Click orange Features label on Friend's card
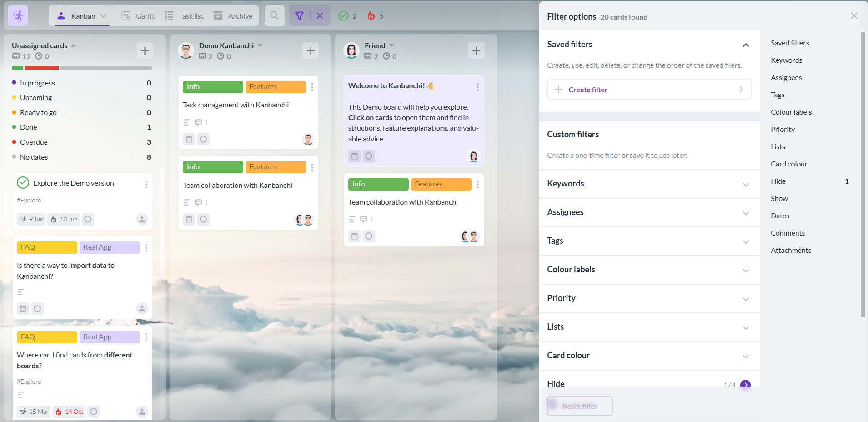 click(441, 184)
